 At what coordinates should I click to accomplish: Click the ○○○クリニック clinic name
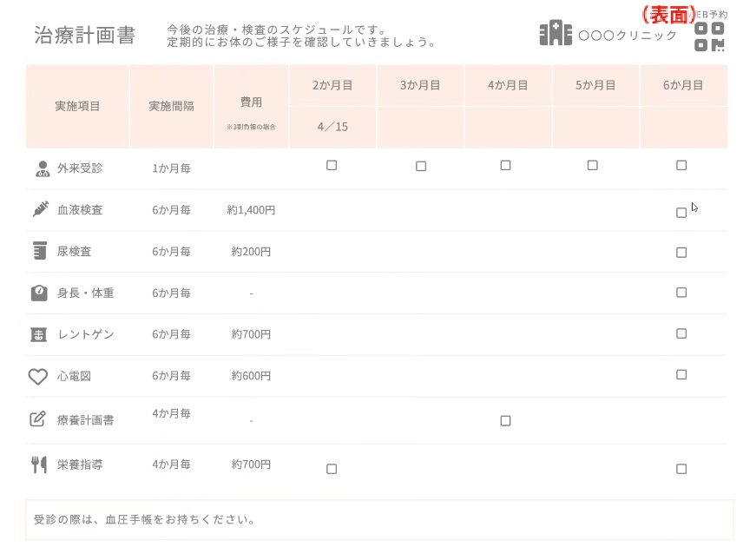click(628, 36)
